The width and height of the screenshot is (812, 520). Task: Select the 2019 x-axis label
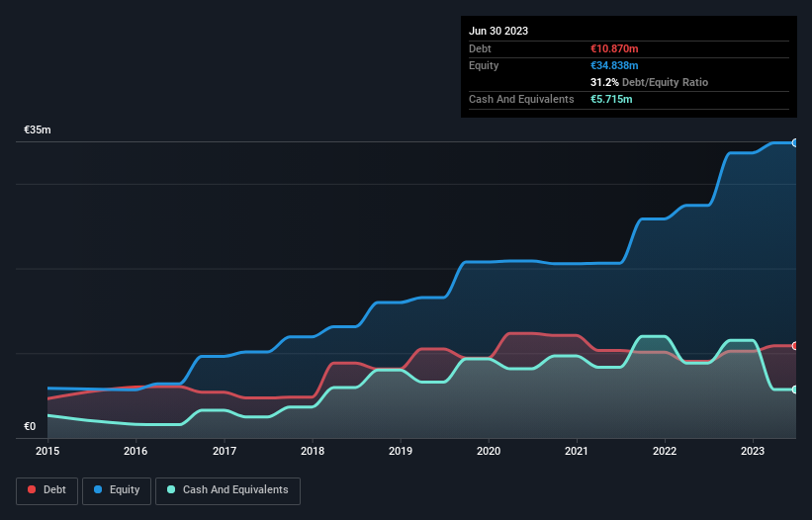pyautogui.click(x=401, y=451)
